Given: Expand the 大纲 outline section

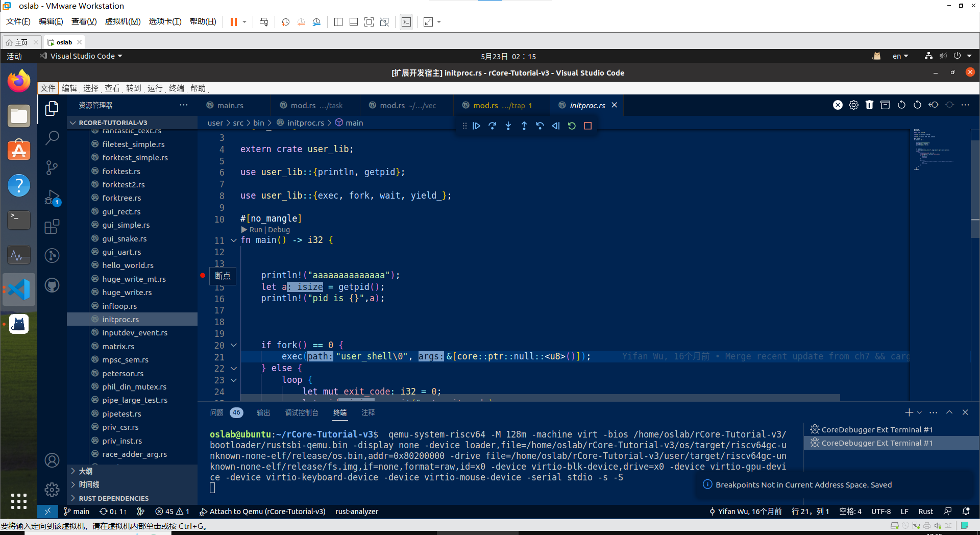Looking at the screenshot, I should (133, 471).
